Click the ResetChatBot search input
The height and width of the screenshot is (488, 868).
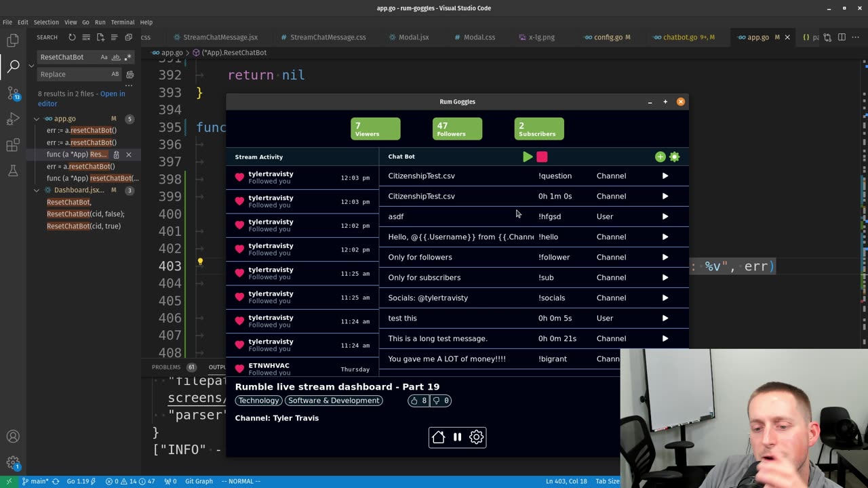pyautogui.click(x=68, y=57)
